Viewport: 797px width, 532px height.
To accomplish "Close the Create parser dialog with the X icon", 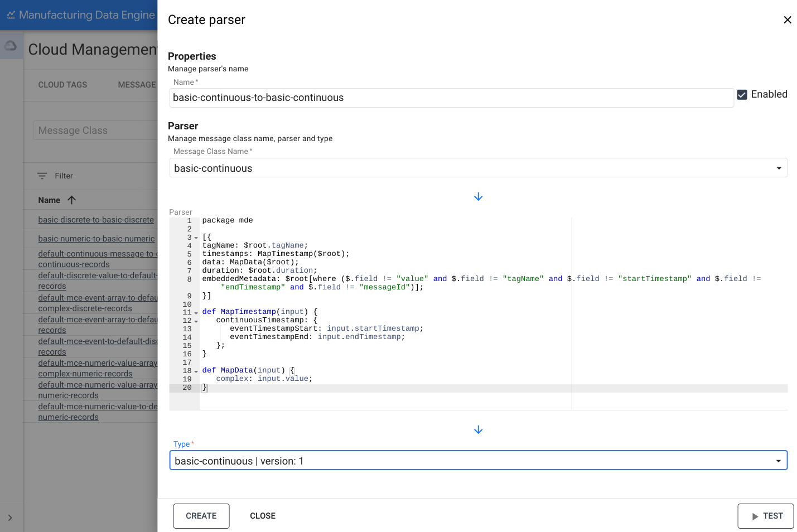I will 788,20.
